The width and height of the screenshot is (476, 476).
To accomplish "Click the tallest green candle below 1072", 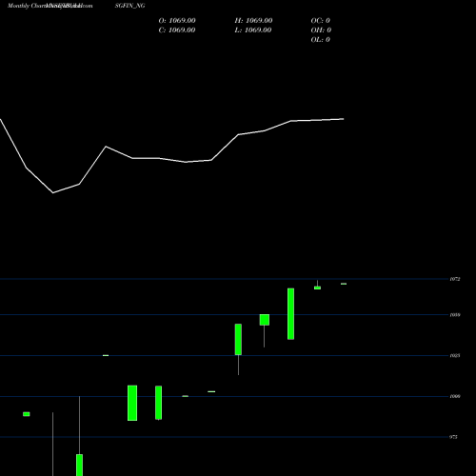I will (x=290, y=314).
